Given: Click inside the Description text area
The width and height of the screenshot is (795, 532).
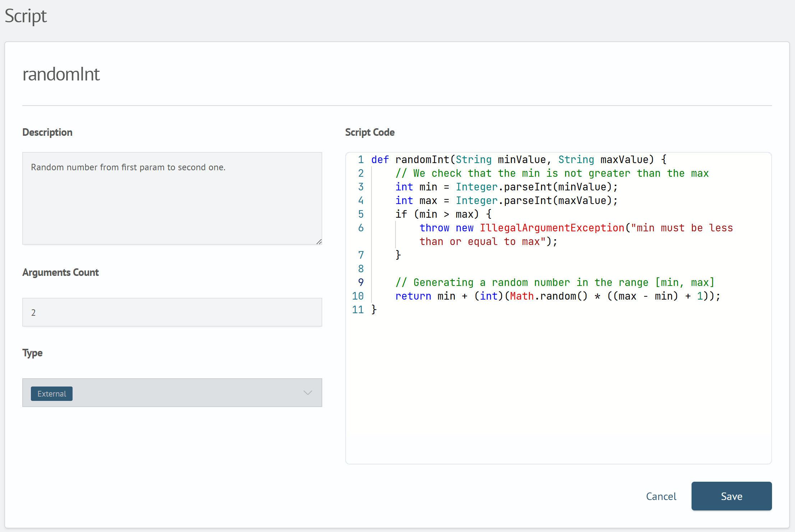Looking at the screenshot, I should tap(172, 198).
